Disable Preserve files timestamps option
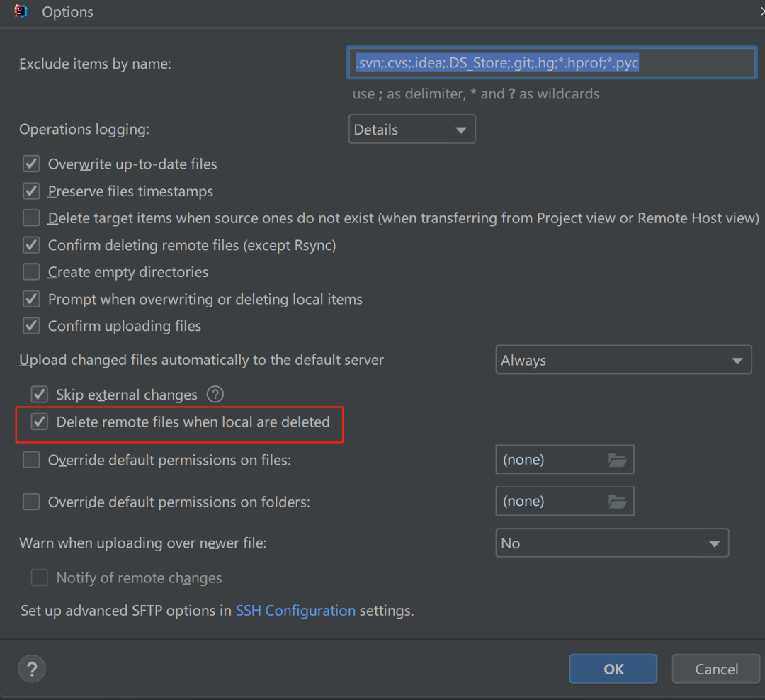Screen dimensions: 765x700 coord(31,191)
